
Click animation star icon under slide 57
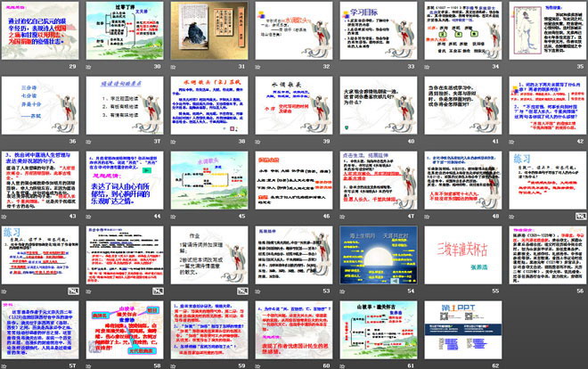(x=4, y=365)
